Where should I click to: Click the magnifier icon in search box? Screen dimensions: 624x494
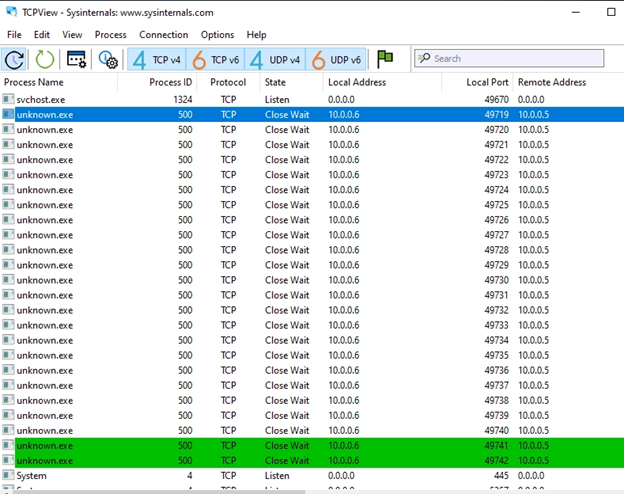point(424,58)
